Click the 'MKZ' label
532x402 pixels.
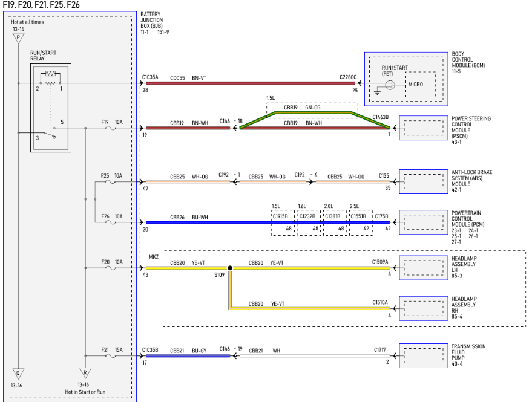click(x=154, y=257)
